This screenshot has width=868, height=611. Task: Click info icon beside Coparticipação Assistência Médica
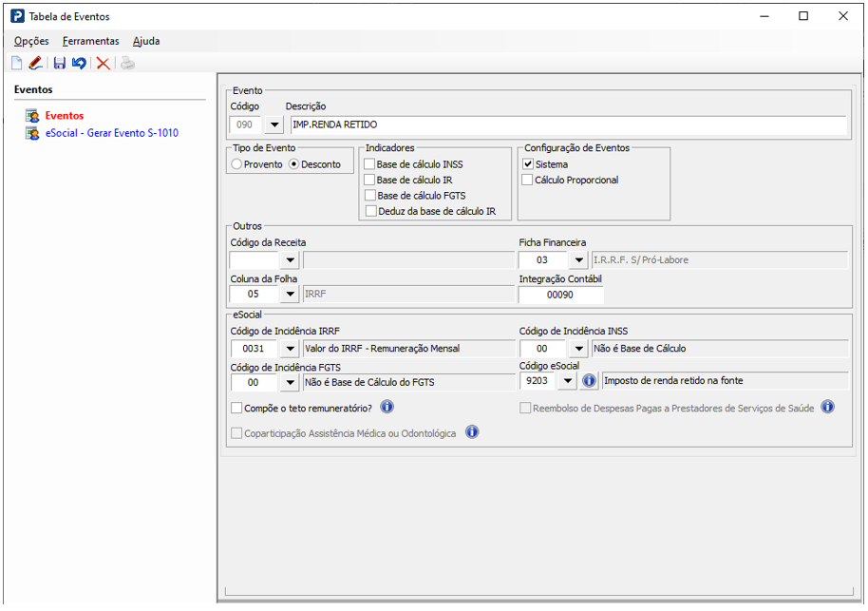click(x=472, y=432)
